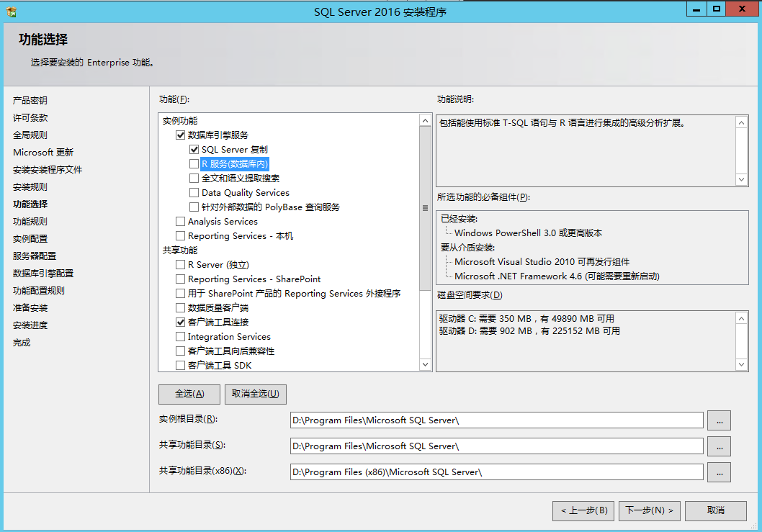Click the 共享功能目录(x86) path field
Image resolution: width=762 pixels, height=532 pixels.
pos(497,472)
